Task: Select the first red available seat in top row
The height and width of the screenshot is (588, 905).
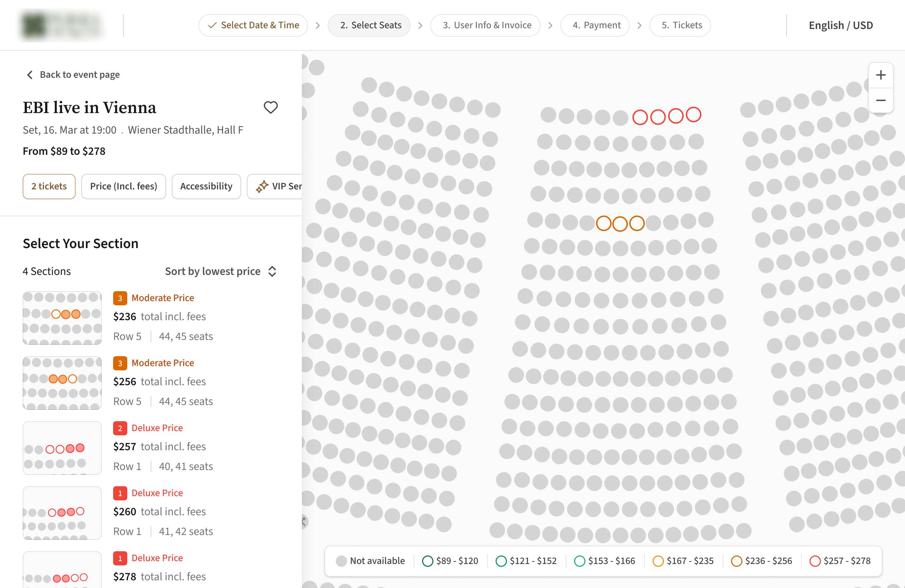Action: pyautogui.click(x=640, y=117)
